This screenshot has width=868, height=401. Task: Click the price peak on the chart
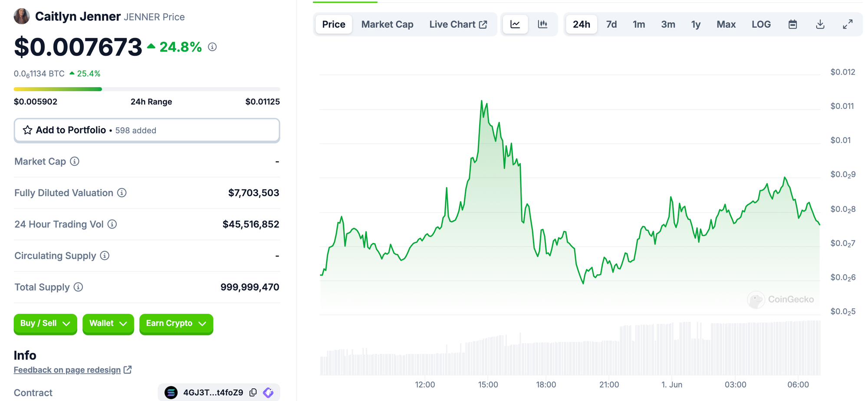click(x=481, y=101)
